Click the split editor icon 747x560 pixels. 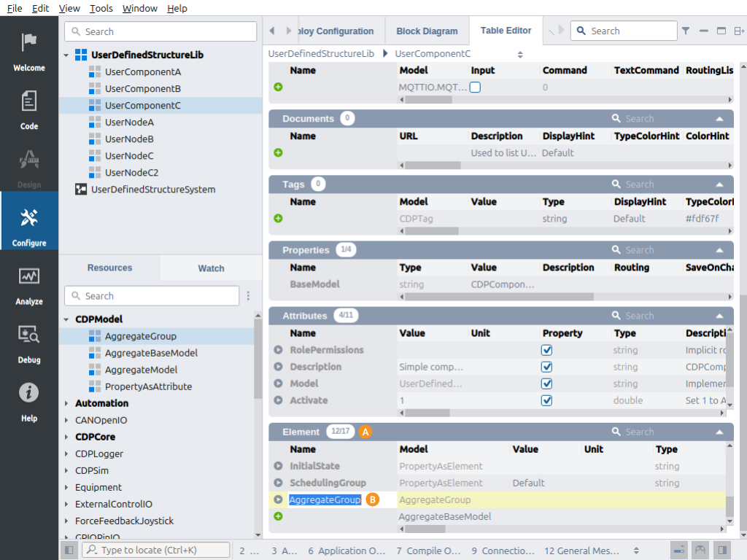point(739,31)
